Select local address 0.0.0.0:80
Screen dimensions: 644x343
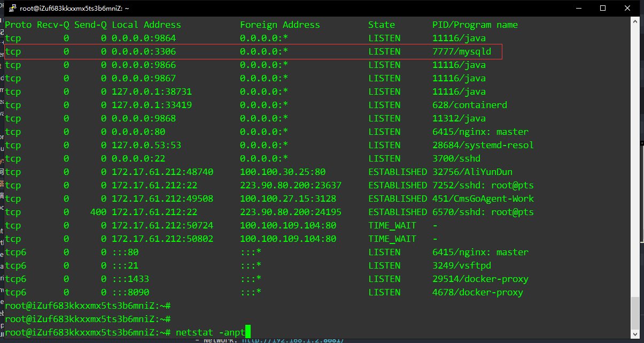pyautogui.click(x=138, y=132)
